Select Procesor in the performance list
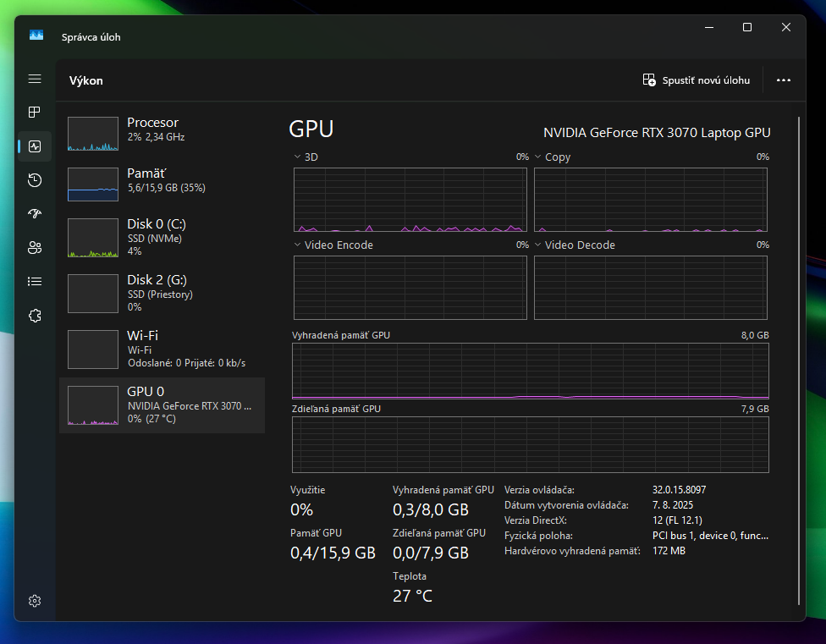This screenshot has width=826, height=644. pos(161,129)
